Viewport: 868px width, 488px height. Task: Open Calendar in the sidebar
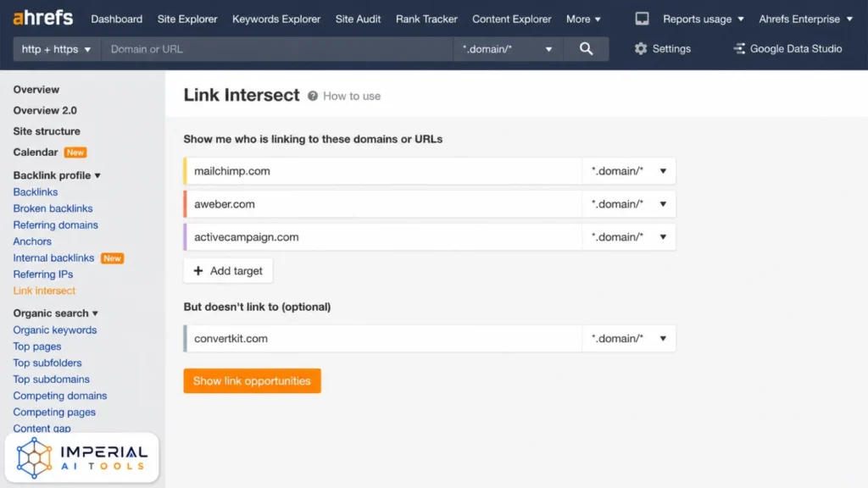click(36, 152)
